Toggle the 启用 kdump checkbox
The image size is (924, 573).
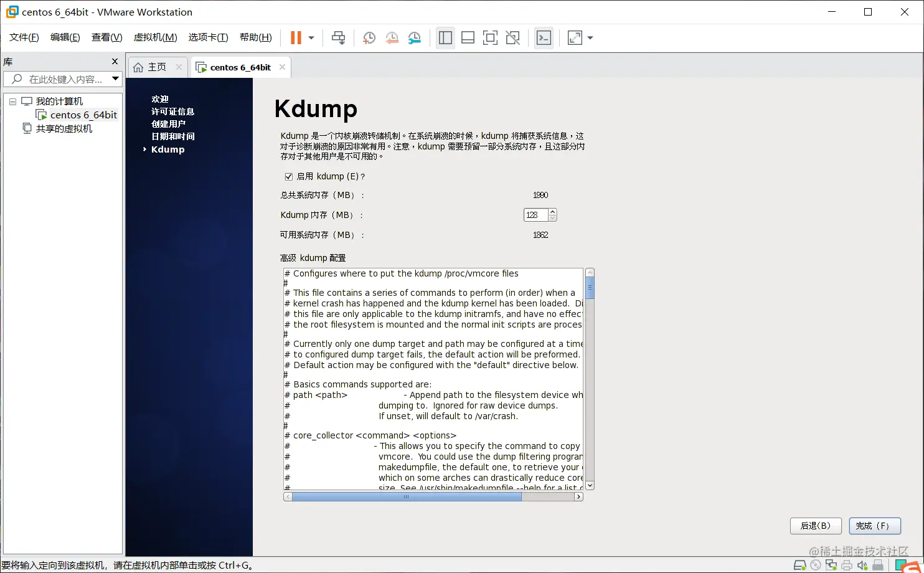288,176
